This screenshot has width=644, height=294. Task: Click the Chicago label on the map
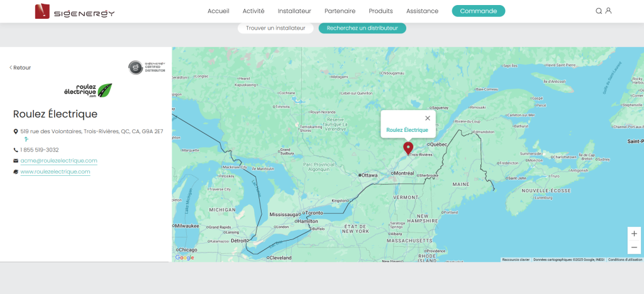[x=188, y=250]
